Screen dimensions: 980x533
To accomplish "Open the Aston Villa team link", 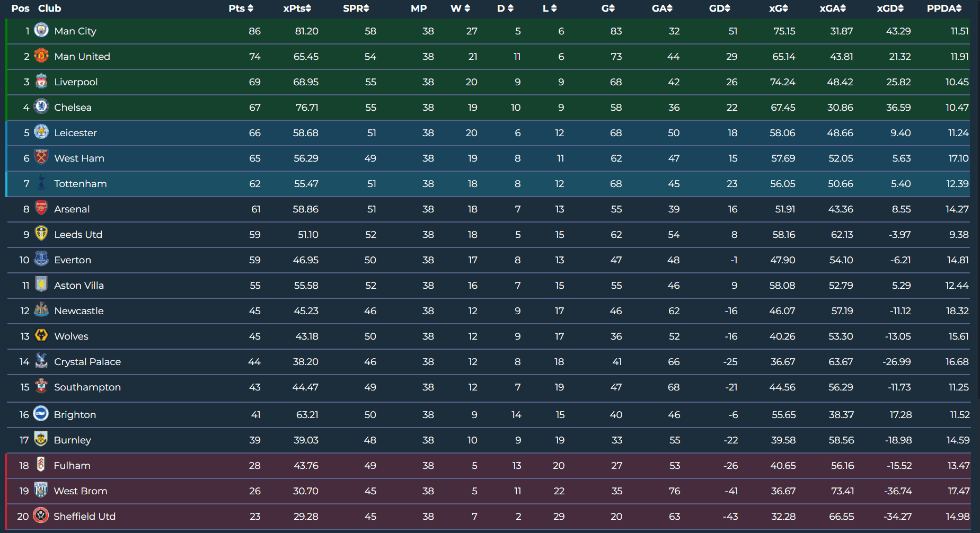I will (79, 286).
